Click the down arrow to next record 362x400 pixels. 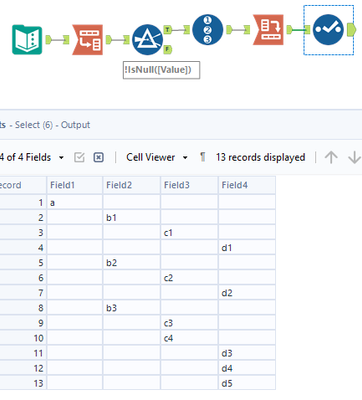pyautogui.click(x=354, y=157)
